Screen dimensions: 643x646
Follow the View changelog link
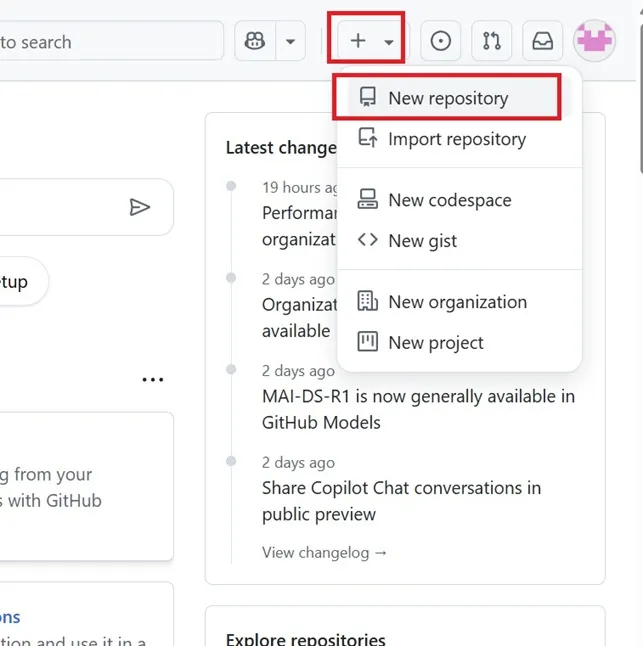tap(324, 552)
